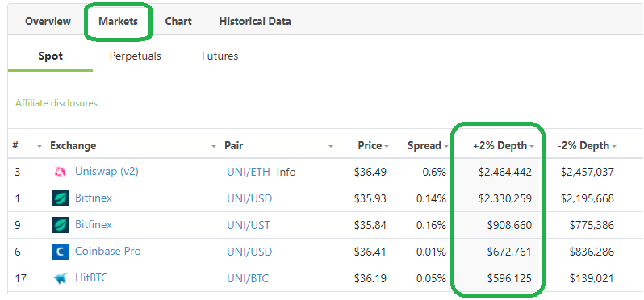Sort by Spread column header

pyautogui.click(x=427, y=146)
